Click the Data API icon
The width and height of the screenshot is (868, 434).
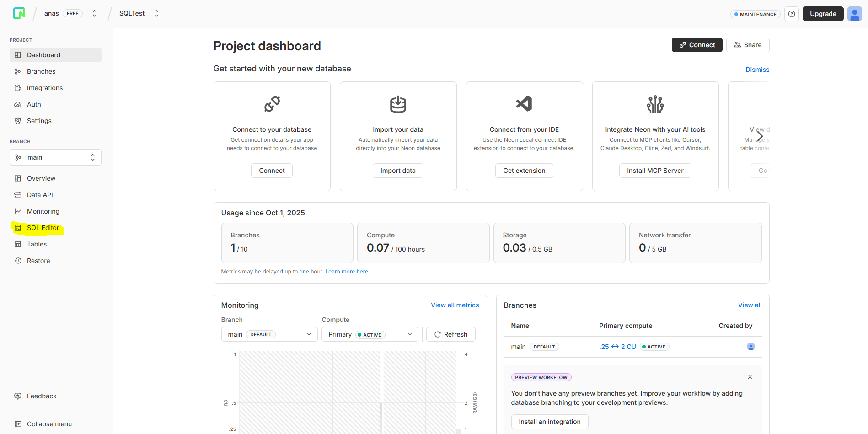pyautogui.click(x=18, y=195)
